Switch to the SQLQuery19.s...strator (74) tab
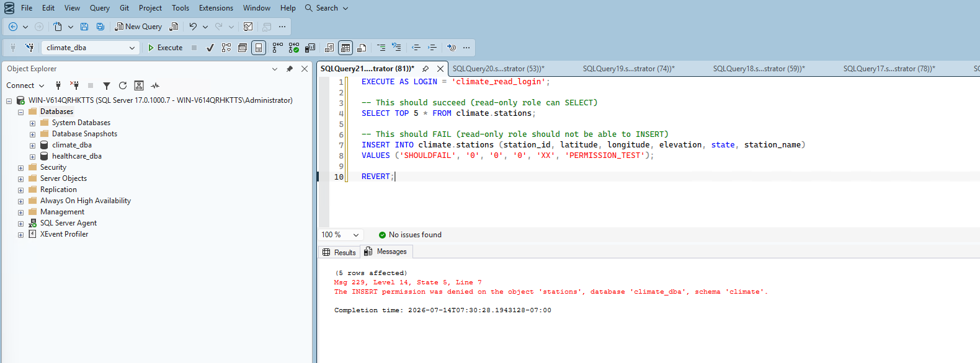Screen dimensions: 980x363 (629, 69)
